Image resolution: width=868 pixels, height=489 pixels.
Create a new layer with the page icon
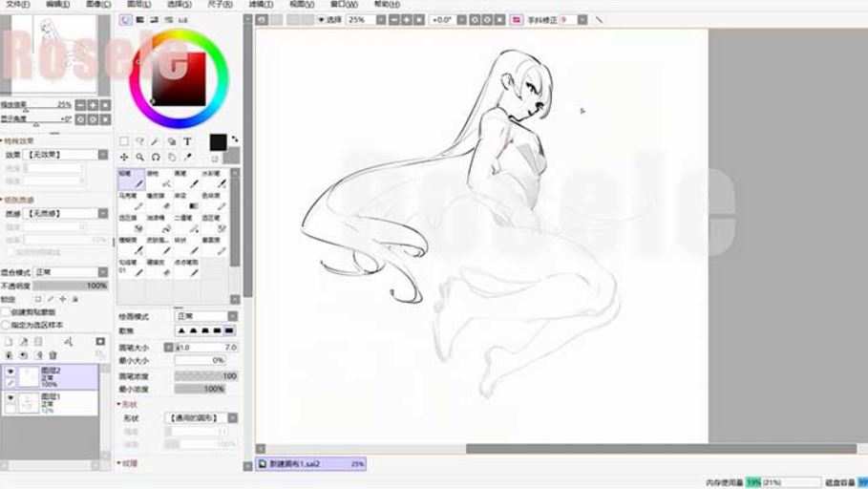(x=9, y=341)
